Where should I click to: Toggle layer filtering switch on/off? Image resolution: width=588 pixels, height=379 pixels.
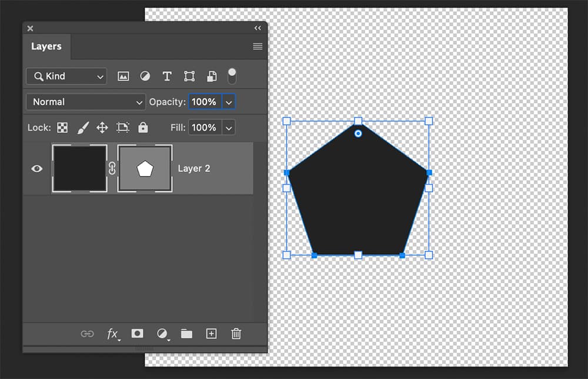pos(232,76)
